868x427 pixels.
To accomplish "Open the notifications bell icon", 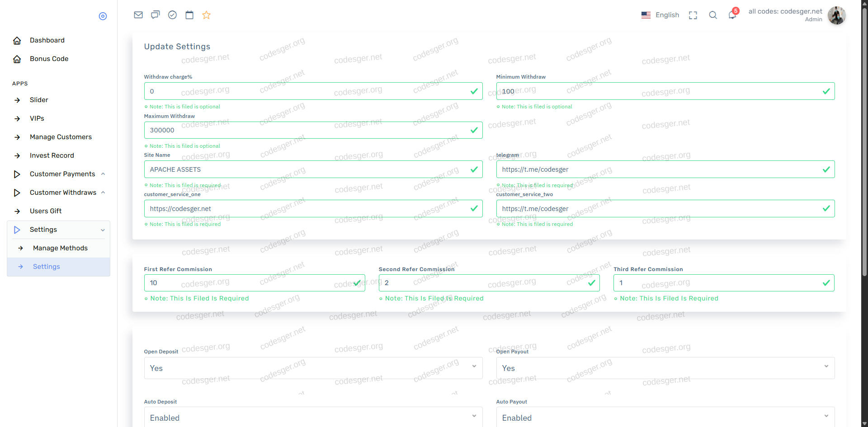I will coord(732,15).
